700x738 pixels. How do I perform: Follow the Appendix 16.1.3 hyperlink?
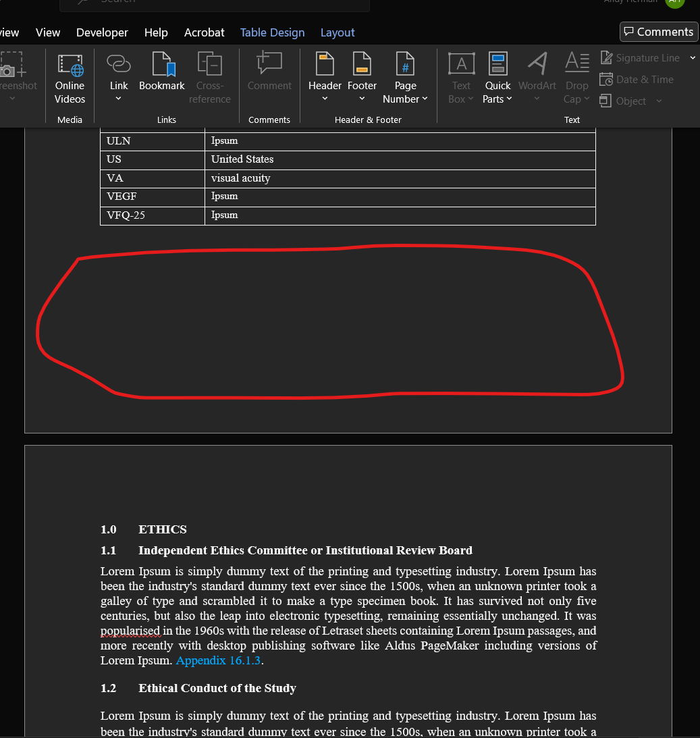pyautogui.click(x=217, y=660)
